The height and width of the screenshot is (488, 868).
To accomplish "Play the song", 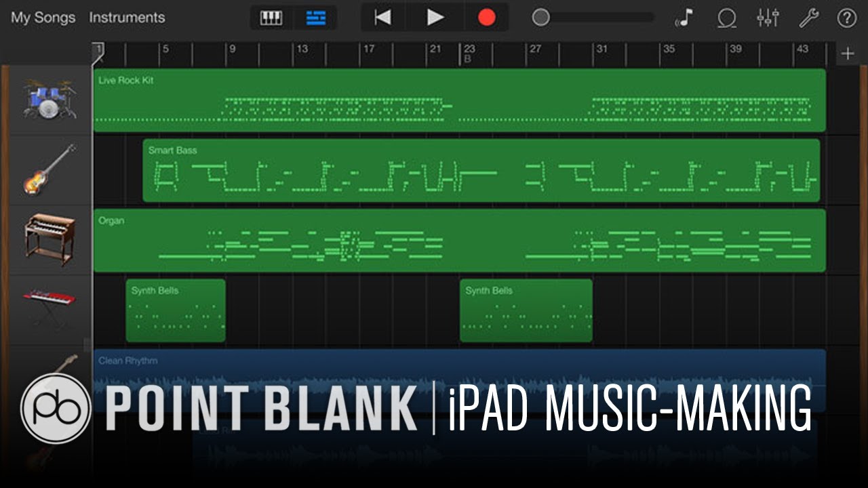I will coord(435,18).
